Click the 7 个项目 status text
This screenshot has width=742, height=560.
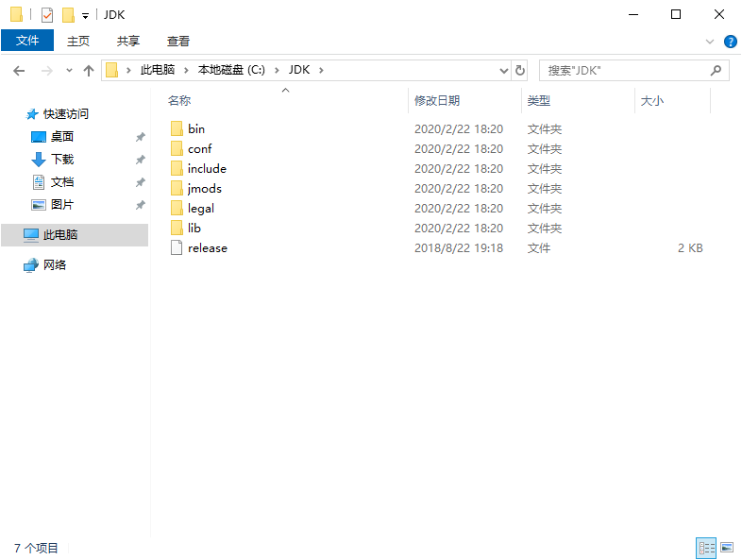(36, 548)
